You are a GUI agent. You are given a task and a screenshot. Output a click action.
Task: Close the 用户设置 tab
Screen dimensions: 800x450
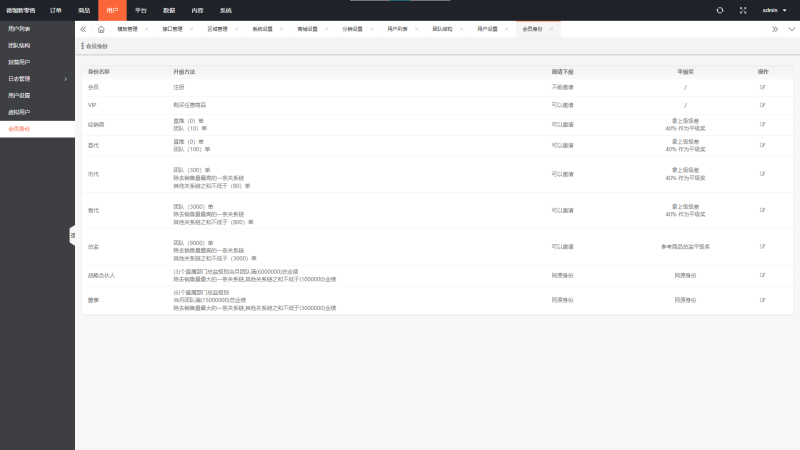(507, 29)
